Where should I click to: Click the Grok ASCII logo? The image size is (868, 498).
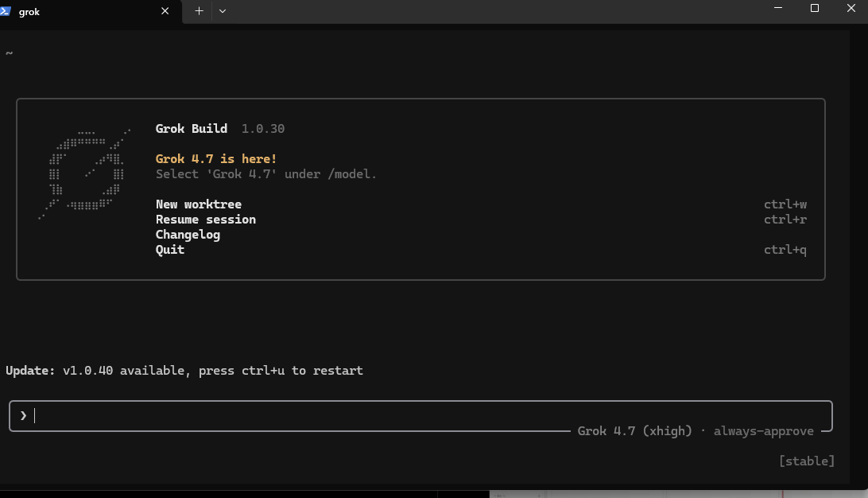coord(84,174)
